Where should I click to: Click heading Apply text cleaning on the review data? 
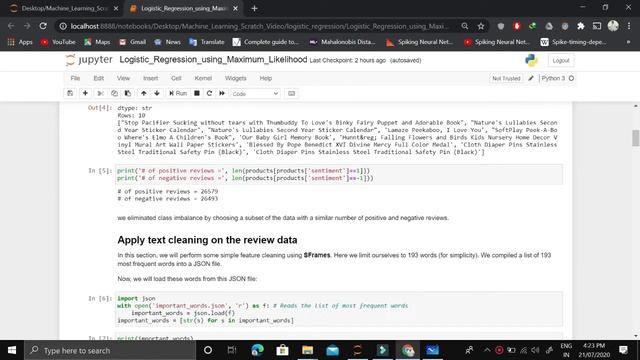(x=207, y=240)
